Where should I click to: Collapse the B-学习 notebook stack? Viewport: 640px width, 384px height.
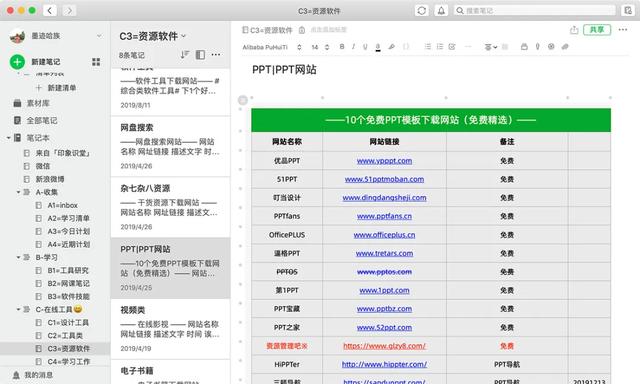pos(18,257)
